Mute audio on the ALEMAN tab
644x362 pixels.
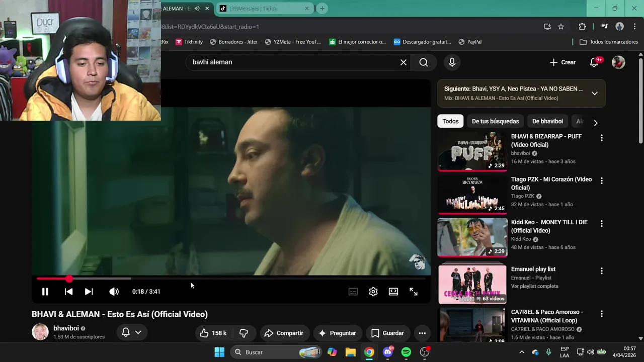tap(197, 9)
